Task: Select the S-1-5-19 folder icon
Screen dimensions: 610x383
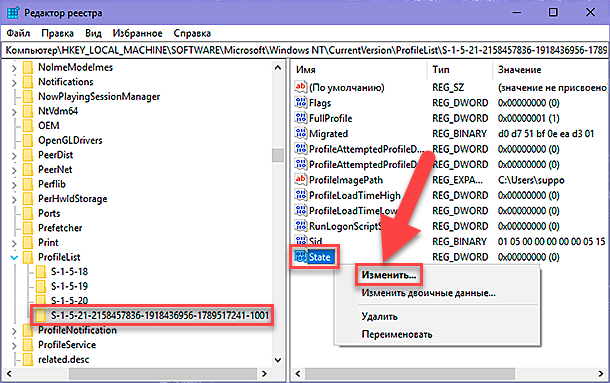Action: click(x=41, y=286)
